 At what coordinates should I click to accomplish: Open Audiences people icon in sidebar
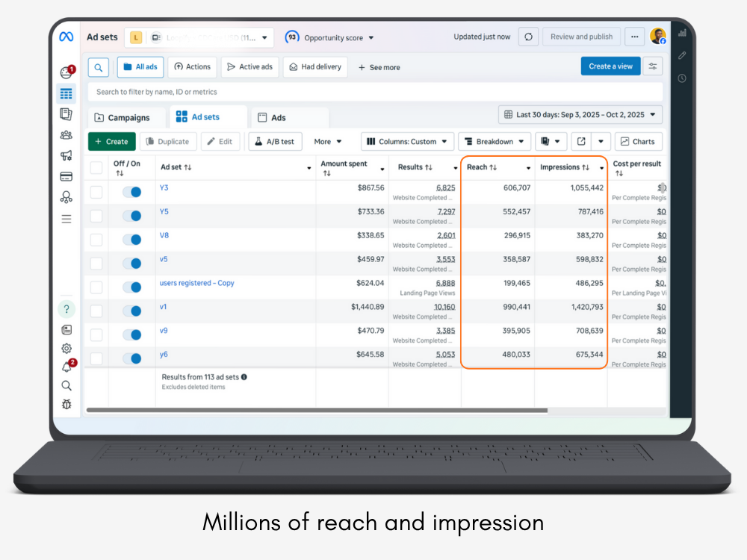[x=66, y=135]
